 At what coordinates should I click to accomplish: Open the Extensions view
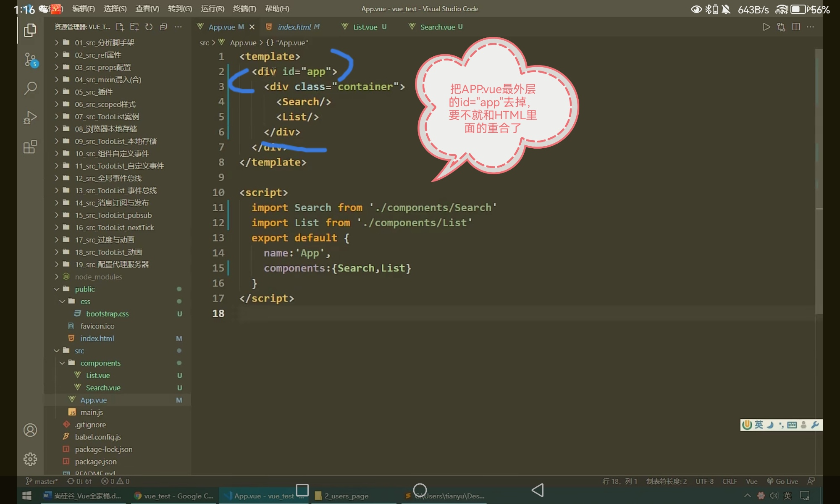tap(30, 147)
